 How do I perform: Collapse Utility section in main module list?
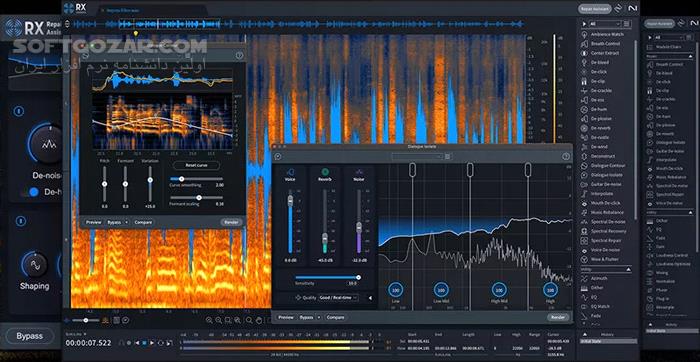point(628,269)
